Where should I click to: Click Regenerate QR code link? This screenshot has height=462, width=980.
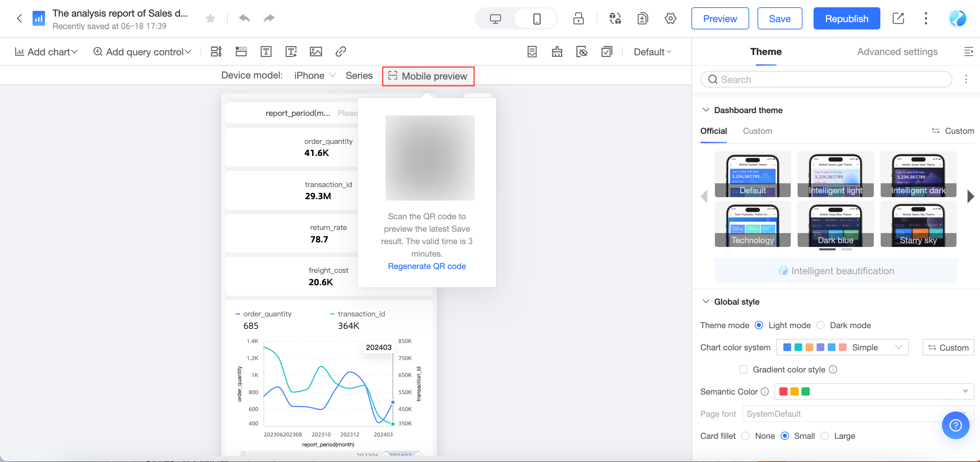coord(426,266)
